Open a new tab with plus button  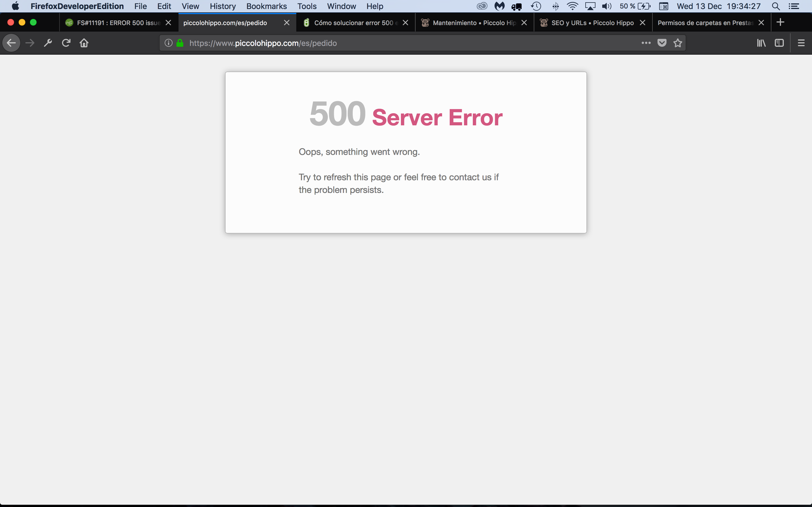(x=780, y=23)
